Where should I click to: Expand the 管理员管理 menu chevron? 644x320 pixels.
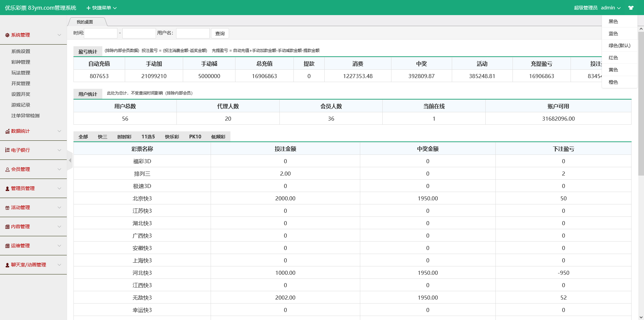tap(59, 188)
